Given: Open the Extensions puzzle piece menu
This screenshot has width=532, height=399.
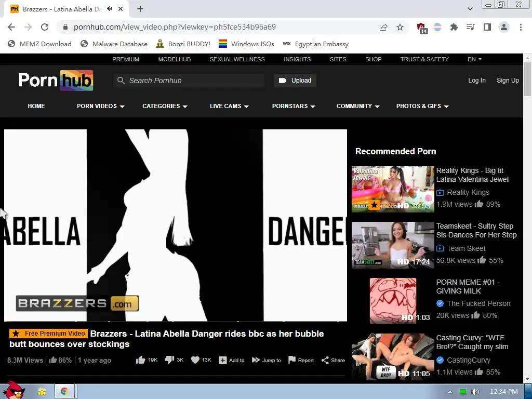Looking at the screenshot, I should click(454, 27).
